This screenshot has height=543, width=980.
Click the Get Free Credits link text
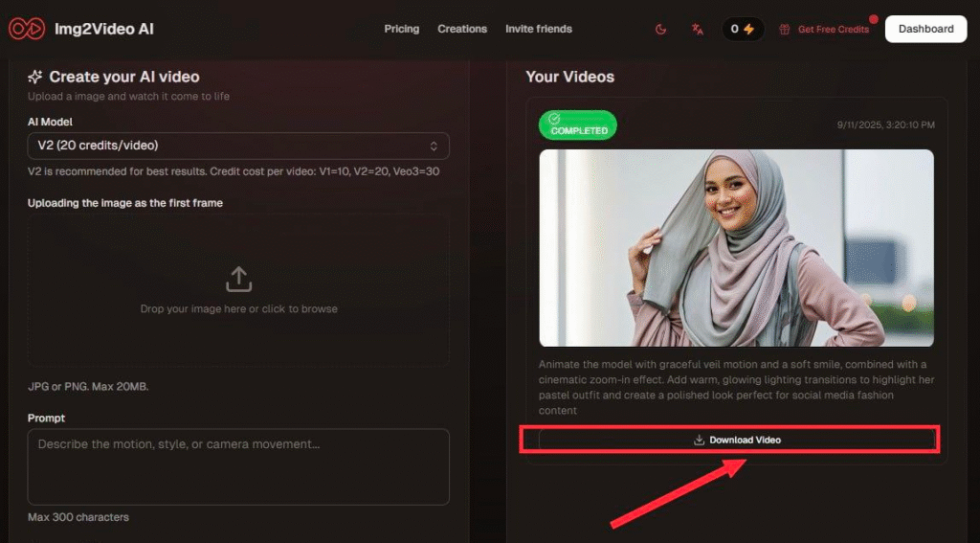(834, 30)
